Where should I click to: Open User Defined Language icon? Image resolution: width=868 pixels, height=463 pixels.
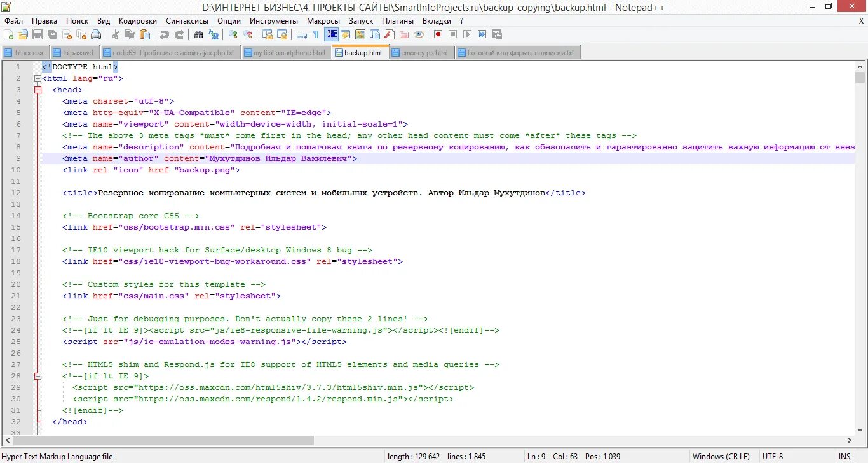pyautogui.click(x=346, y=34)
